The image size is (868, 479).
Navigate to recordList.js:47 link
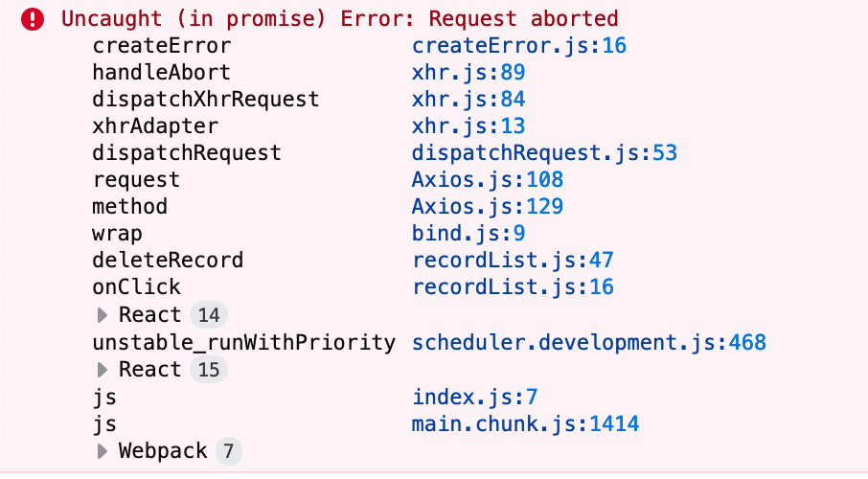tap(513, 261)
